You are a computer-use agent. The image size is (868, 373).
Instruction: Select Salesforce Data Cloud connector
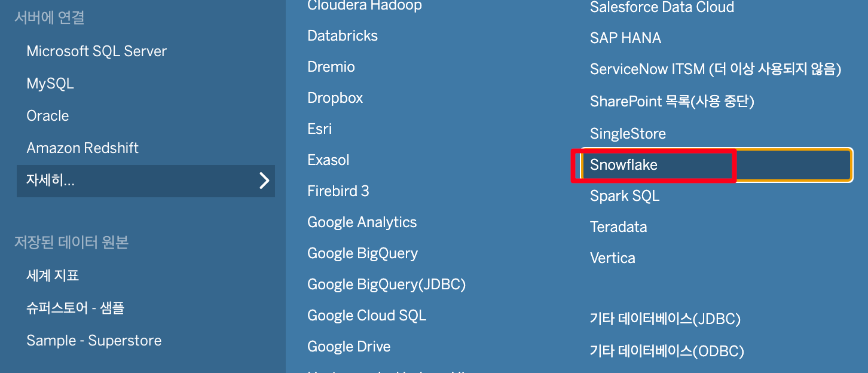point(662,7)
